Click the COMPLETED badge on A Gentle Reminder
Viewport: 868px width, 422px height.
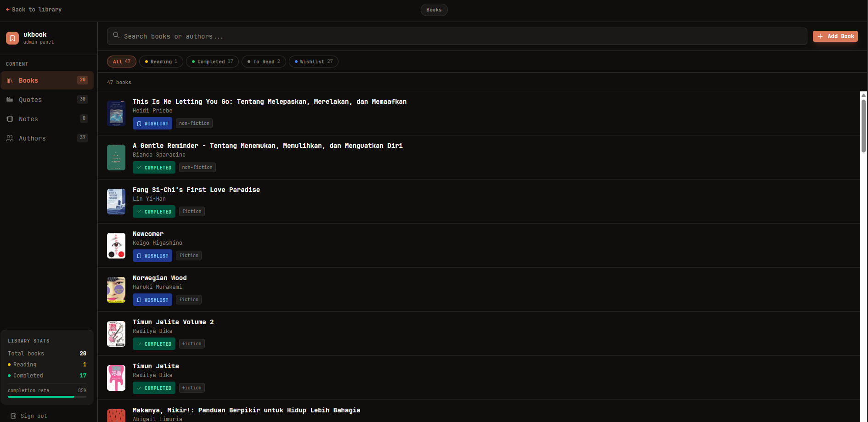click(154, 168)
